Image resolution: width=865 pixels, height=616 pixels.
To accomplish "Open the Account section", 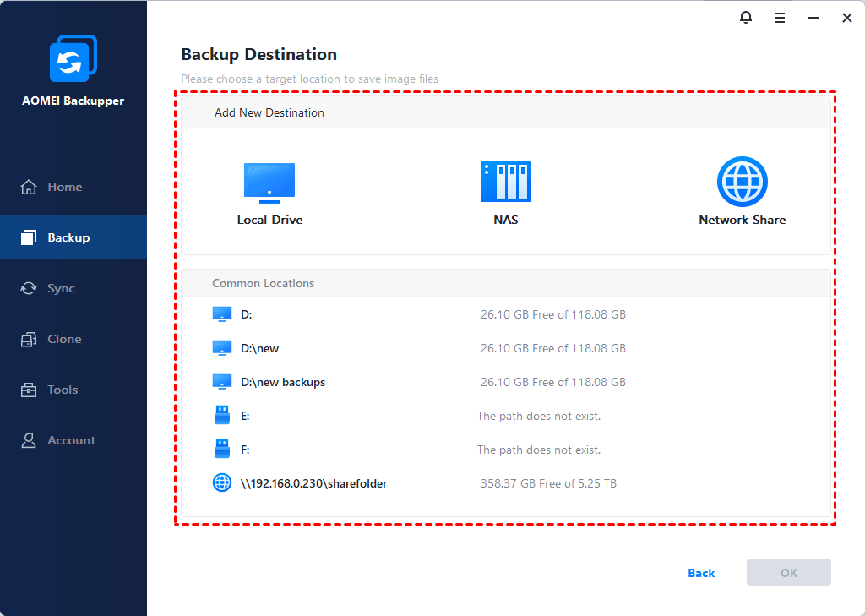I will tap(71, 440).
